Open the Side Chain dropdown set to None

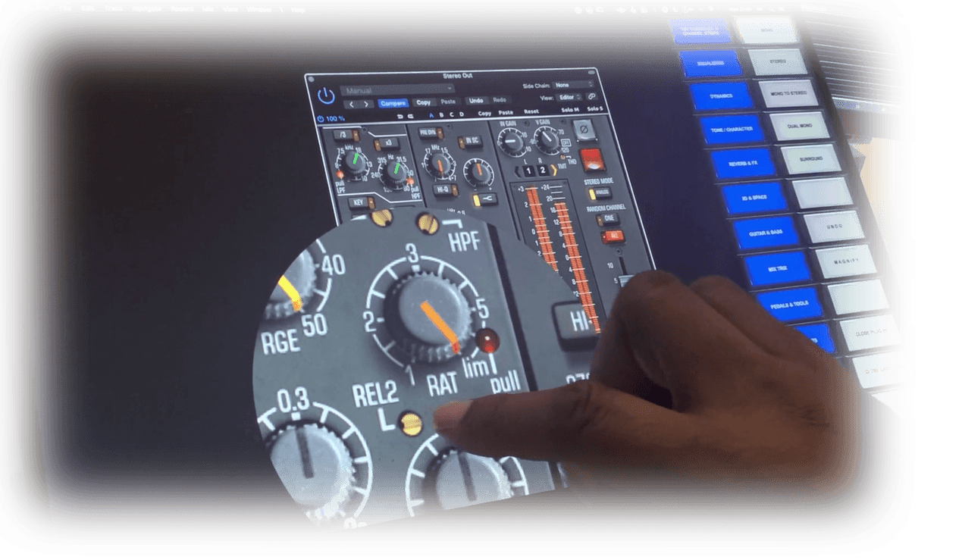573,85
